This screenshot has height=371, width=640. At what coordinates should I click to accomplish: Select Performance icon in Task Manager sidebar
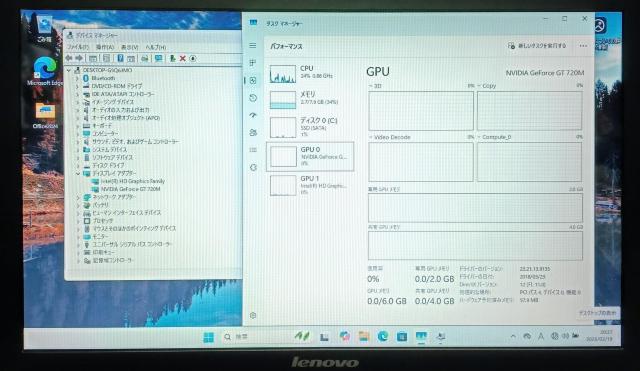253,80
